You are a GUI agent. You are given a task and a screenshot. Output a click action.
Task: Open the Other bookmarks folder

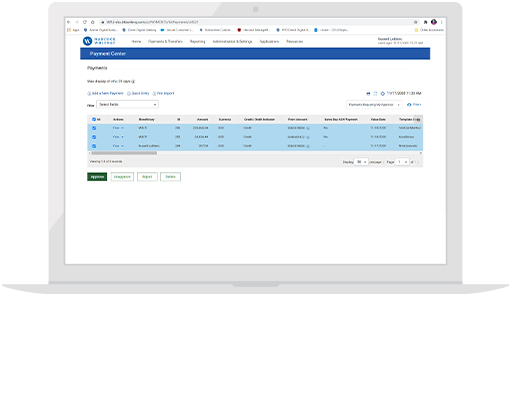(x=429, y=30)
